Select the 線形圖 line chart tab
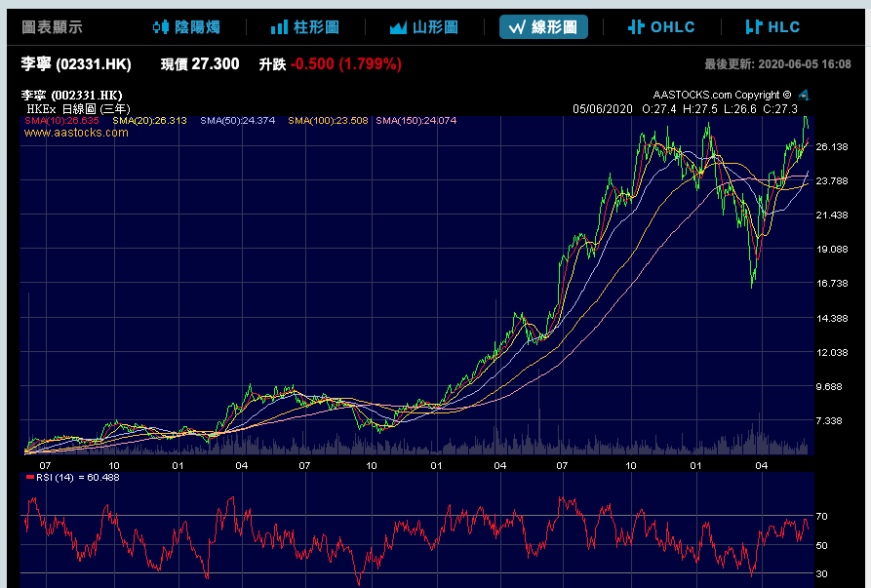The height and width of the screenshot is (588, 871). [543, 27]
